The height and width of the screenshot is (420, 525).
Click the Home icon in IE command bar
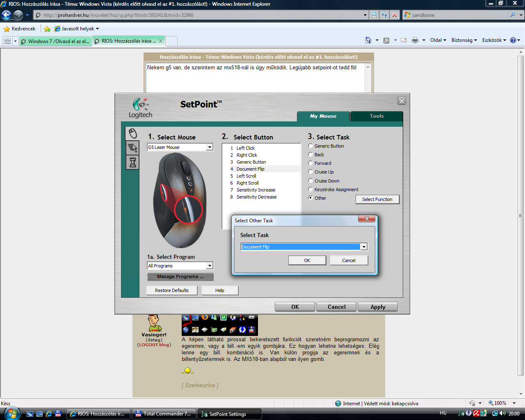coord(368,40)
